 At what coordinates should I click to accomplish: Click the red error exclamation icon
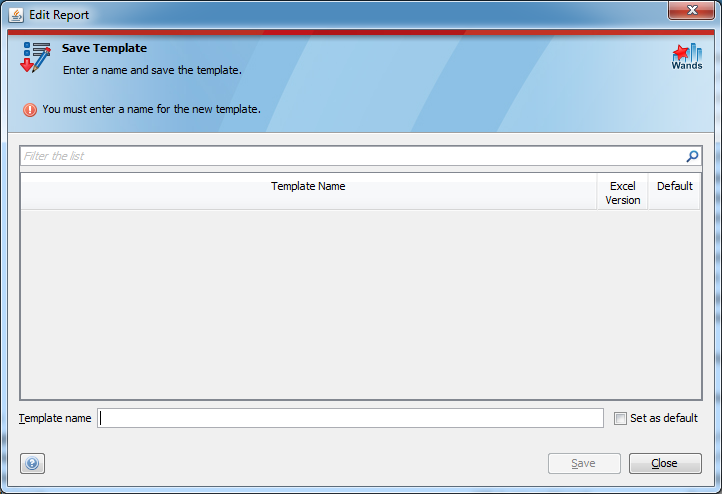(30, 110)
